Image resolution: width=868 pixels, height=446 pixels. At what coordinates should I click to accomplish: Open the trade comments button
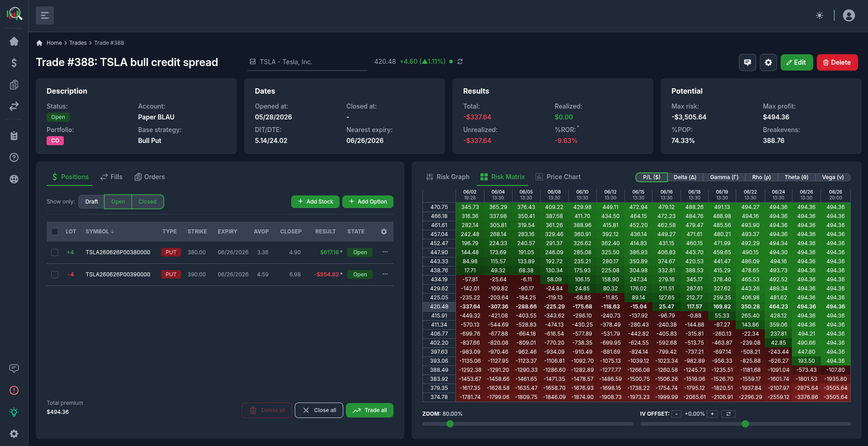(x=748, y=62)
